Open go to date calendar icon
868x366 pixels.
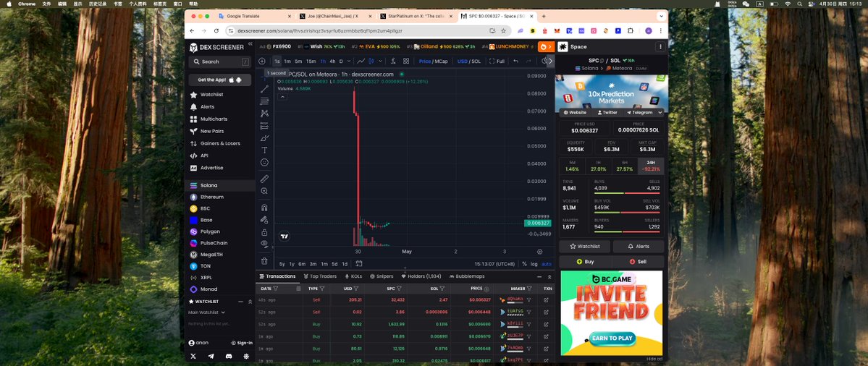click(358, 264)
